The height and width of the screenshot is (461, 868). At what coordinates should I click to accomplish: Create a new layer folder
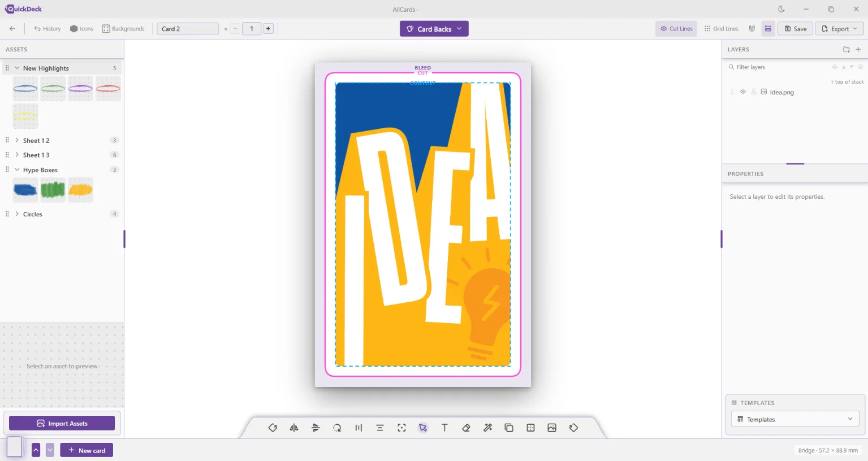[x=847, y=49]
